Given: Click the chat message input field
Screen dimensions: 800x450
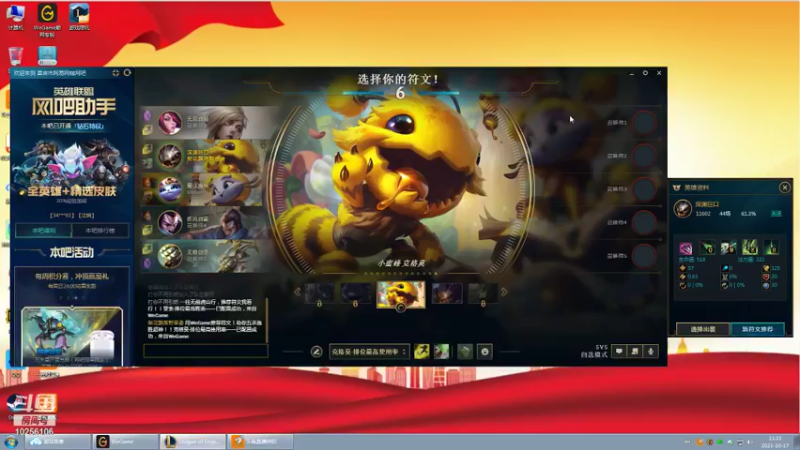Looking at the screenshot, I should tap(206, 351).
